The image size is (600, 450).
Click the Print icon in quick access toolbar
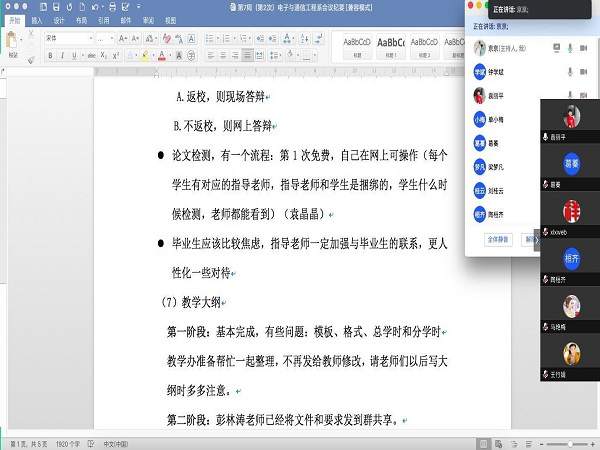pos(112,7)
